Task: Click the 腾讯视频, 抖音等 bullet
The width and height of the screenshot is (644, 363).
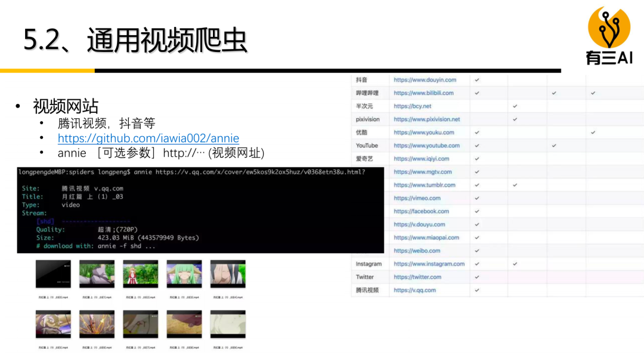Action: coord(106,124)
